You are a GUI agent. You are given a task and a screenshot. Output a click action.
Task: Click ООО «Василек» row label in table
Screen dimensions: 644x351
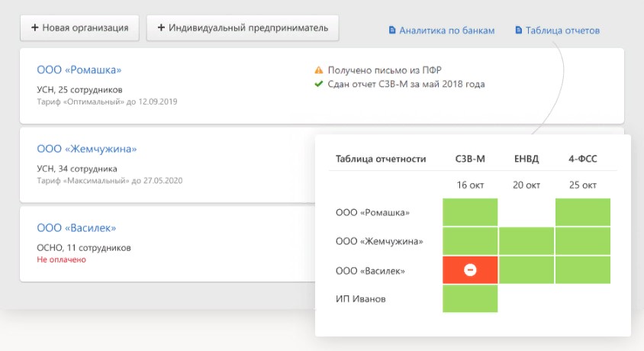click(371, 271)
